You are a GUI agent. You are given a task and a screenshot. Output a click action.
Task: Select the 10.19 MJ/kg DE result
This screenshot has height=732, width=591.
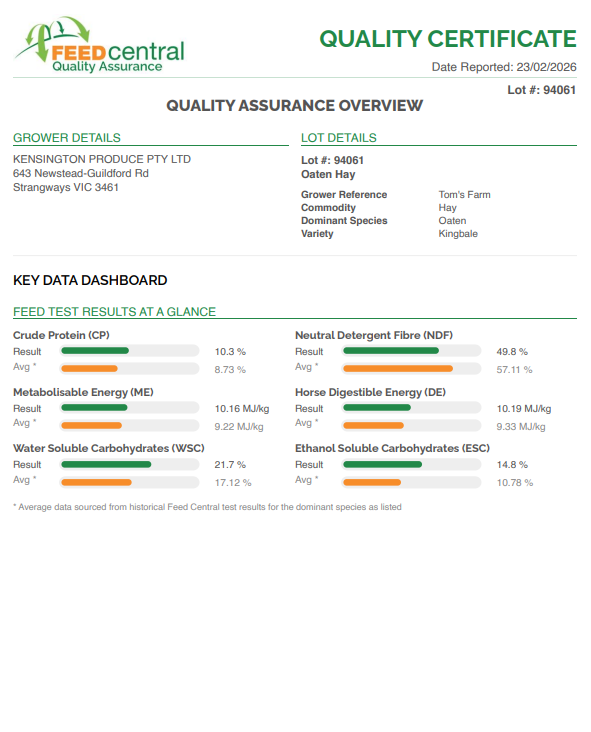(524, 408)
